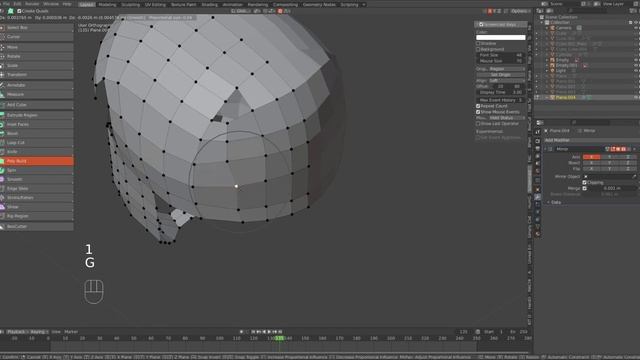Switch to the Layout workspace tab
The width and height of the screenshot is (640, 360).
point(87,4)
